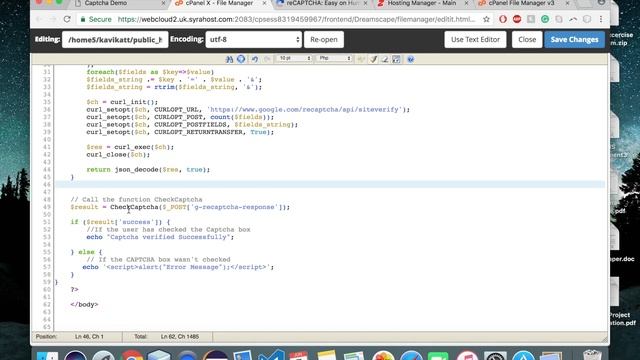Open the Php syntax language dropdown

[334, 59]
